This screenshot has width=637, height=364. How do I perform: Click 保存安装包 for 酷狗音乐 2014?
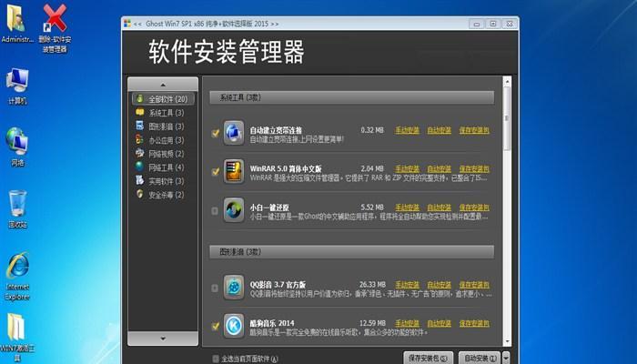coord(474,323)
